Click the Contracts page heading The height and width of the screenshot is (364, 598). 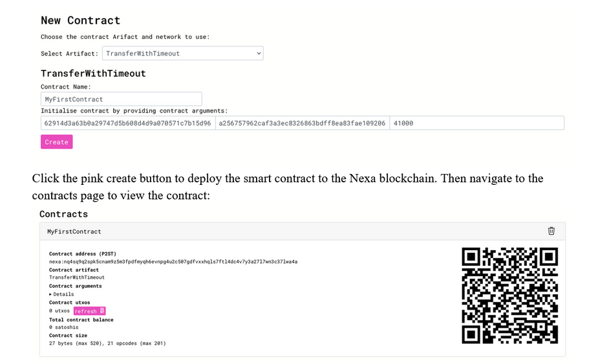(x=63, y=214)
